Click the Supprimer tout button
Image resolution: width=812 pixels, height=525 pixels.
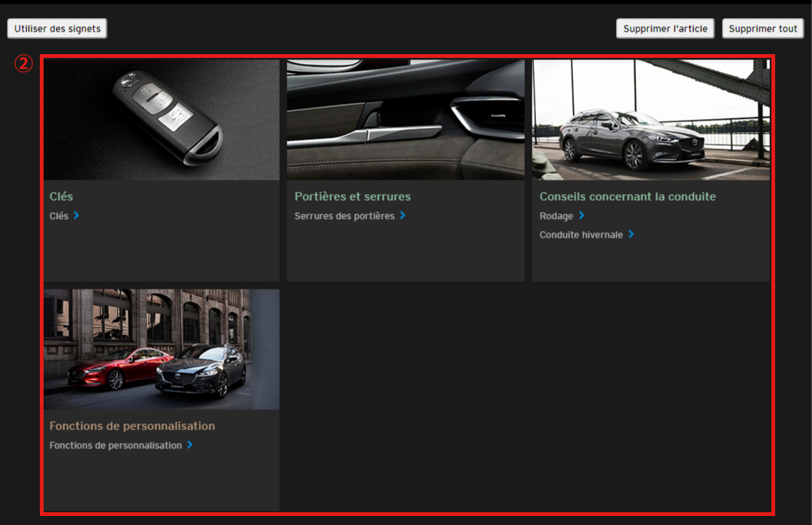(x=762, y=29)
